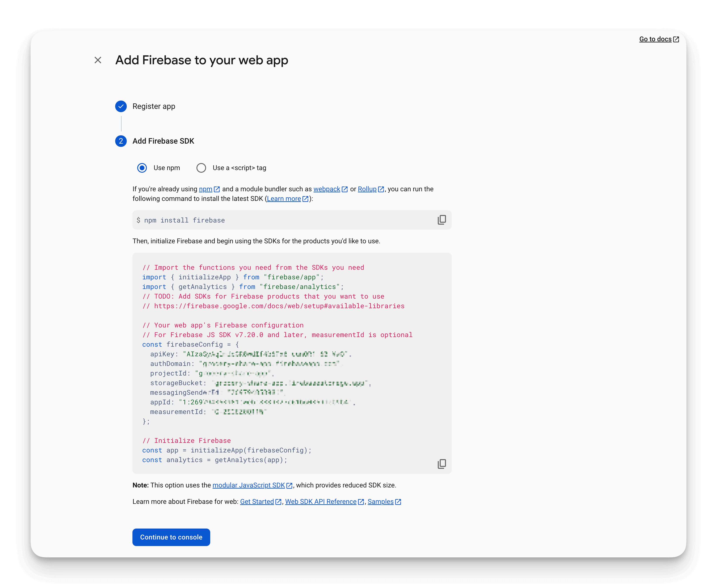Click the completed checkmark on Register app step
The image size is (717, 588).
click(121, 106)
